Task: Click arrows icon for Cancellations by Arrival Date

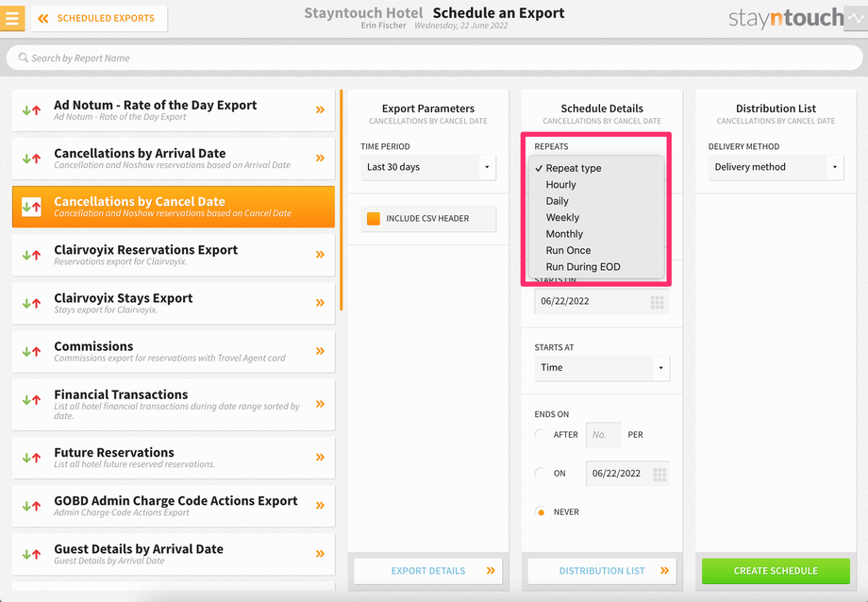Action: [31, 159]
